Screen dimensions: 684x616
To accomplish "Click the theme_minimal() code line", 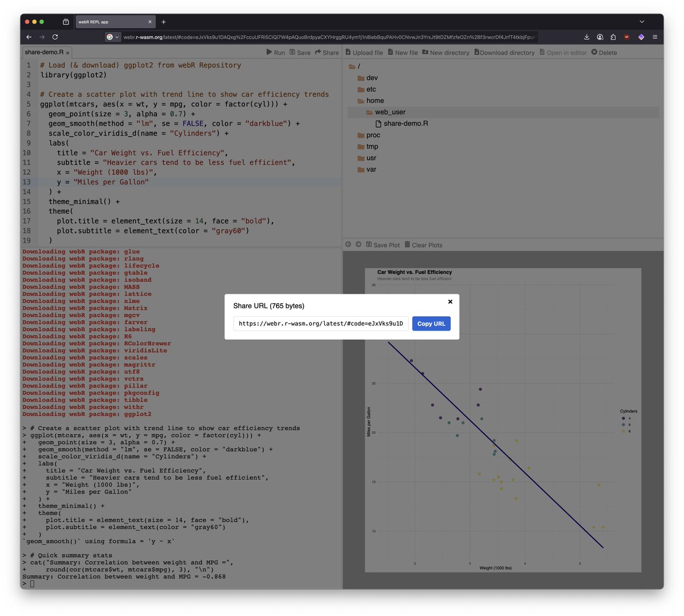I will [84, 202].
